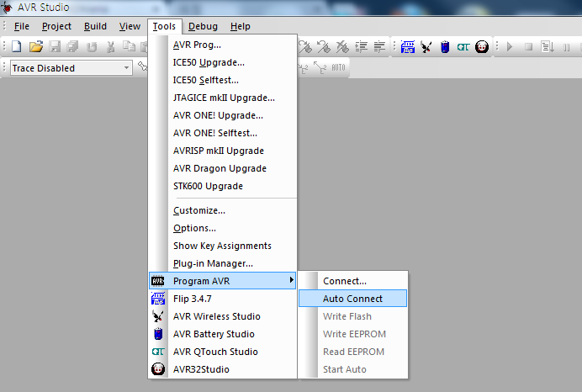Viewport: 582px width, 392px height.
Task: Click the Increase Indent toolbar icon
Action: click(x=361, y=47)
